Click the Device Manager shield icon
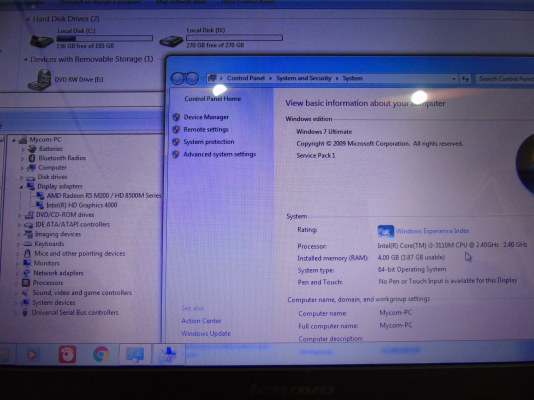This screenshot has width=534, height=400. coord(176,117)
